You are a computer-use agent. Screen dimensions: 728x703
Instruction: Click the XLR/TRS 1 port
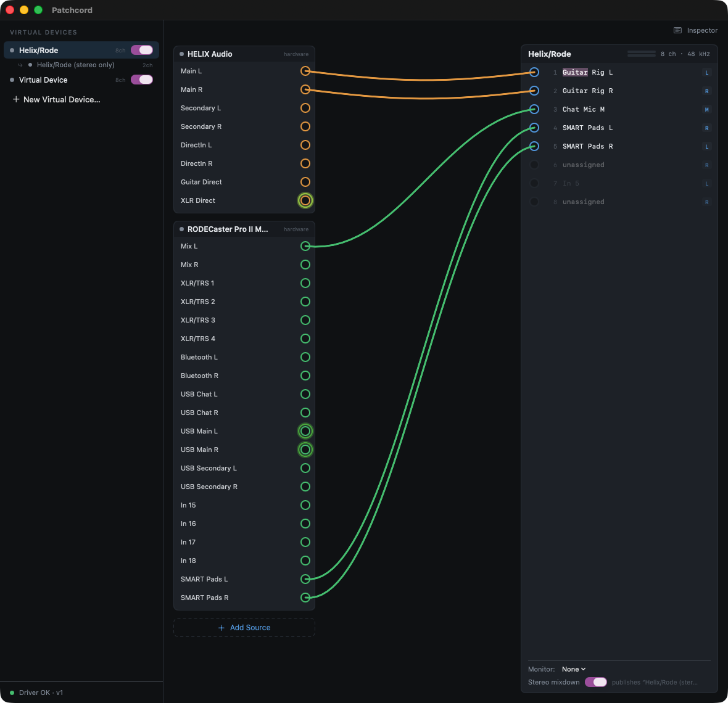(305, 283)
